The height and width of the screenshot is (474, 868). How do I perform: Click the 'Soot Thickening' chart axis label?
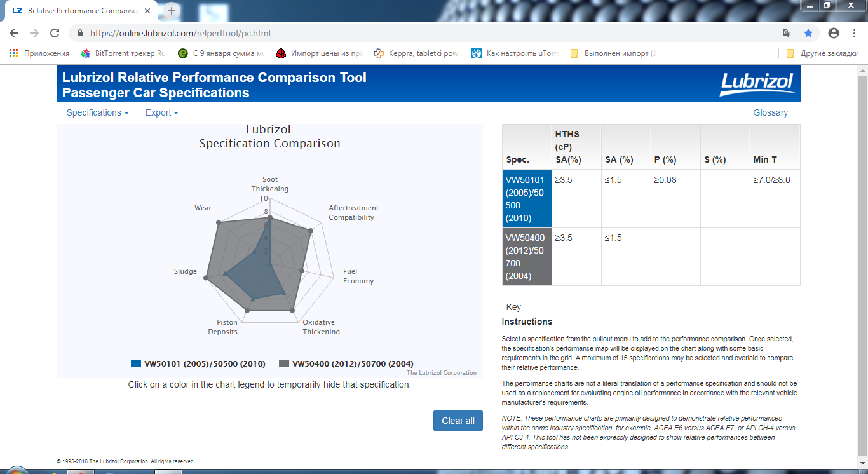270,184
